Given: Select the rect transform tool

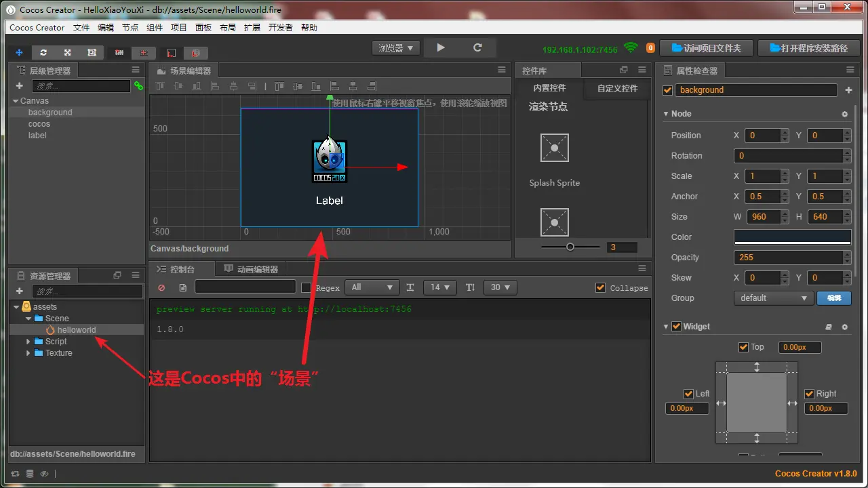Looking at the screenshot, I should [92, 52].
